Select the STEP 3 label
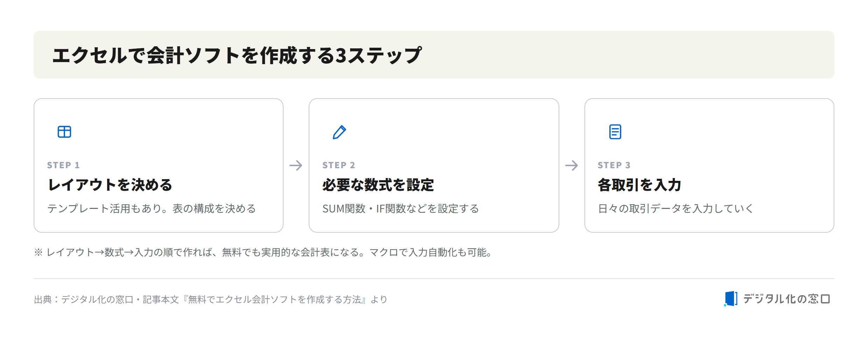 coord(614,165)
